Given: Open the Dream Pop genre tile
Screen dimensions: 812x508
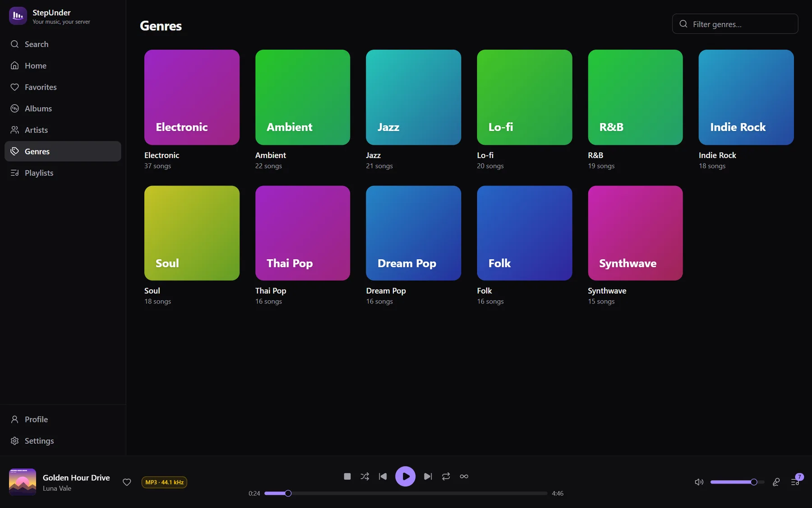Looking at the screenshot, I should click(x=414, y=233).
